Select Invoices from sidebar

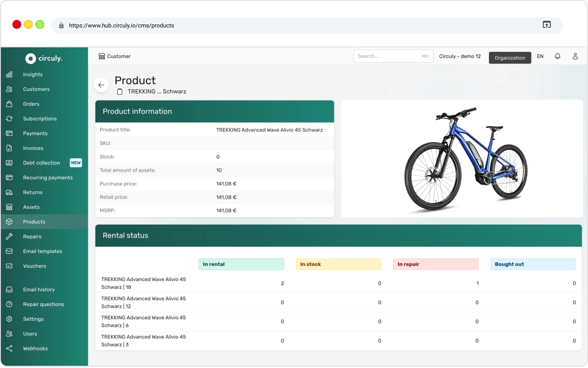coord(33,148)
